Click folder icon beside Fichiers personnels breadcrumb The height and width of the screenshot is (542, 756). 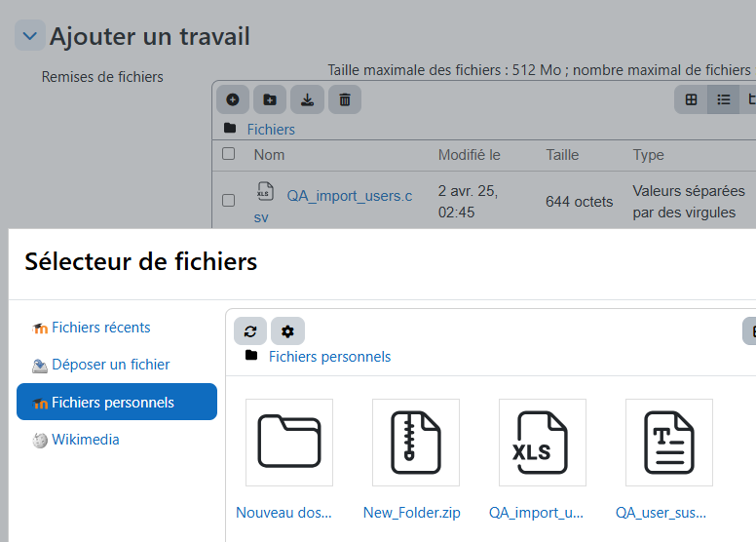click(251, 355)
